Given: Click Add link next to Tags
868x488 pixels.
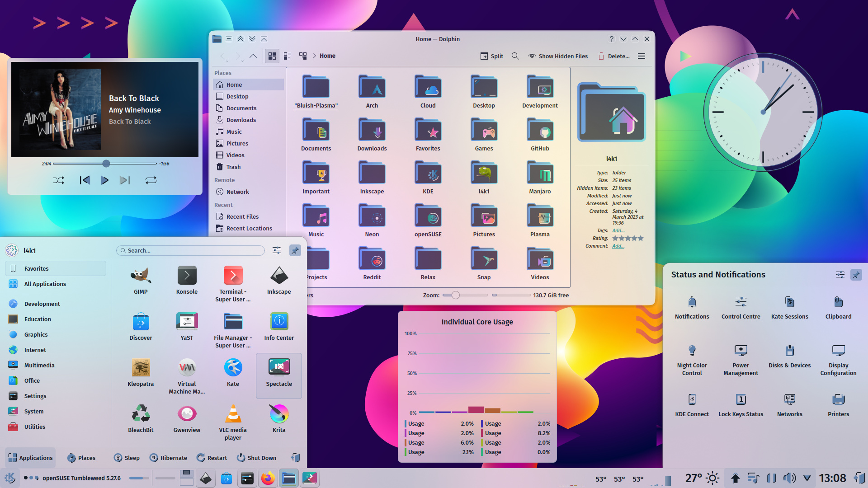Looking at the screenshot, I should tap(618, 230).
